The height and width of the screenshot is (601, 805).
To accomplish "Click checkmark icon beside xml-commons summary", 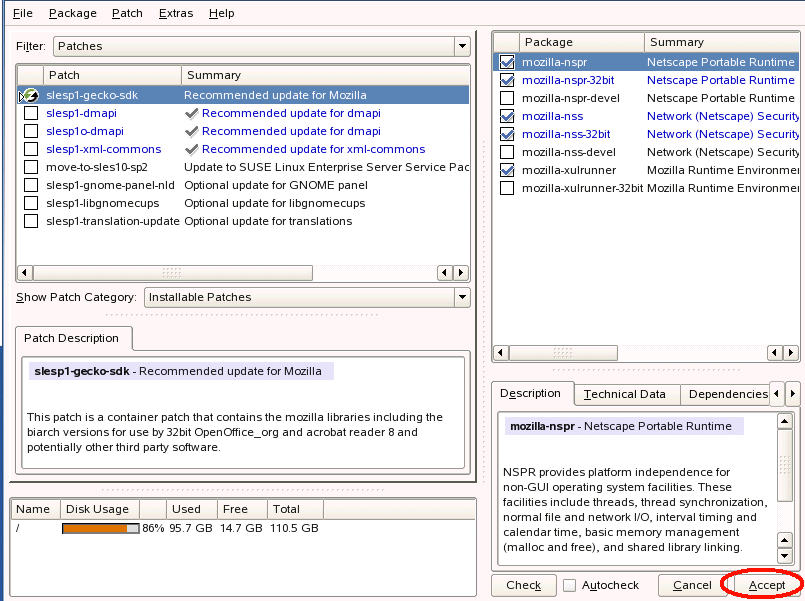I will tap(191, 149).
